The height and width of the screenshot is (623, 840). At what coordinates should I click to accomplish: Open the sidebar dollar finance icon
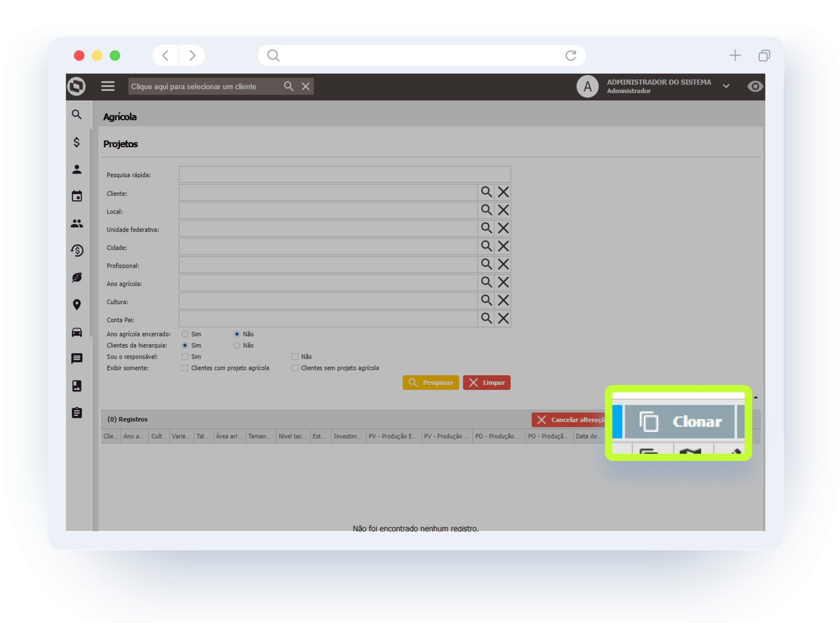click(77, 142)
